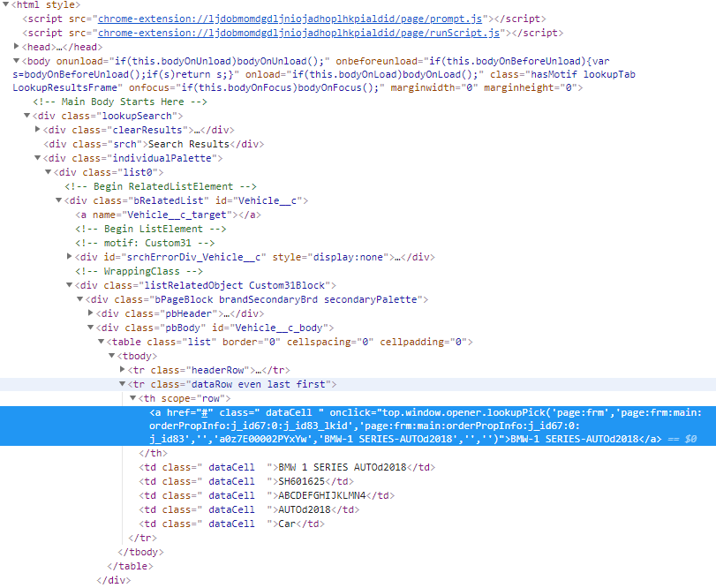Collapse the html root element
Viewport: 716px width, 588px height.
tap(5, 4)
